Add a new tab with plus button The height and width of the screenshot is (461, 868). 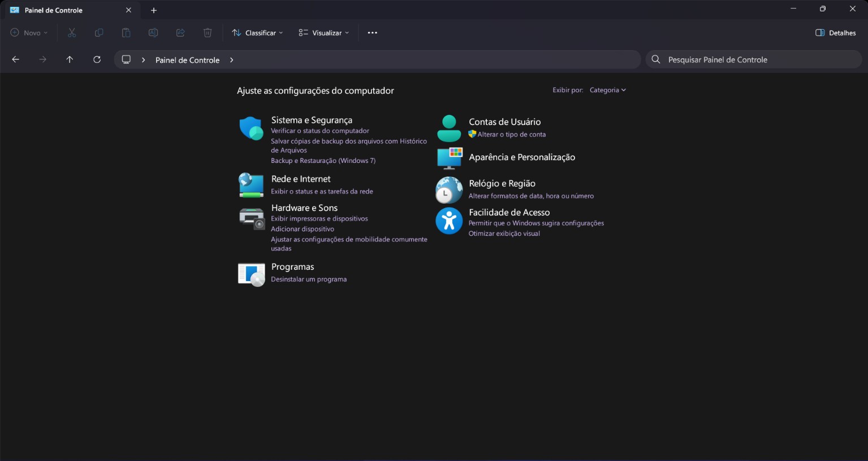154,10
